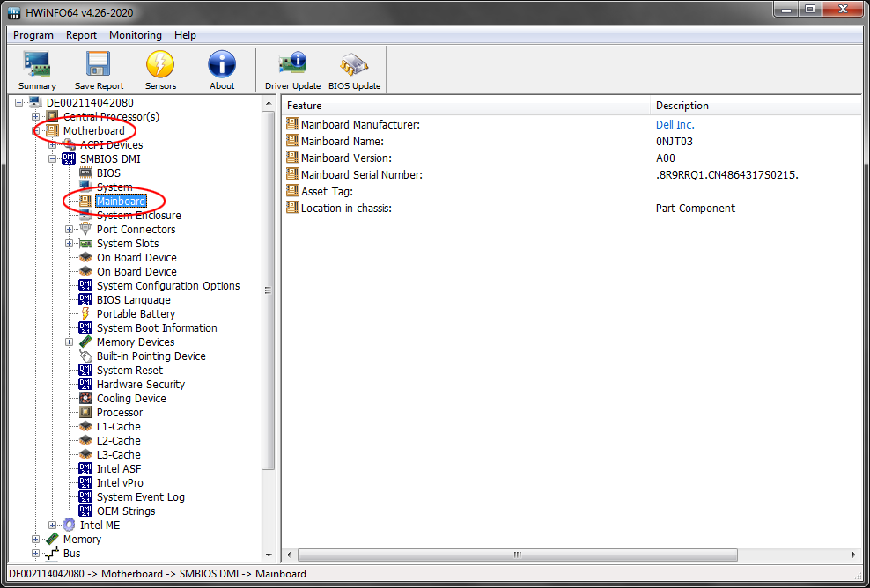Image resolution: width=870 pixels, height=588 pixels.
Task: Select the Mainboard Version row
Action: click(x=571, y=158)
